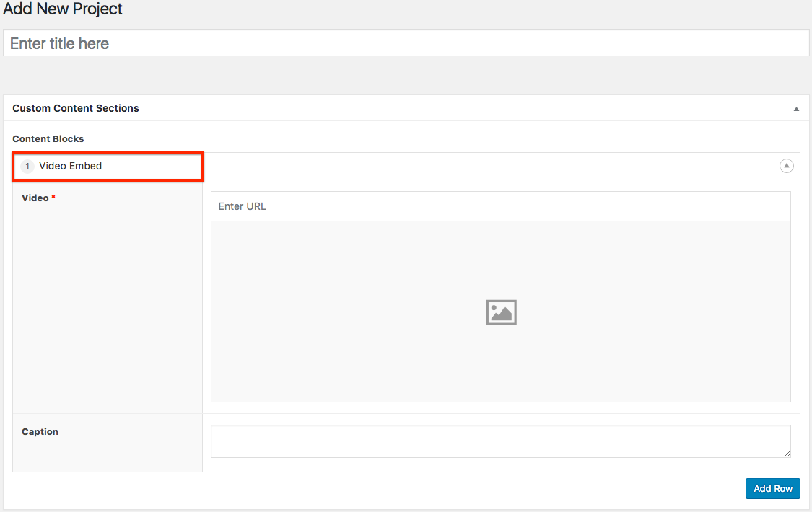Click the resize grip on the Caption textarea
The image size is (812, 512).
787,454
